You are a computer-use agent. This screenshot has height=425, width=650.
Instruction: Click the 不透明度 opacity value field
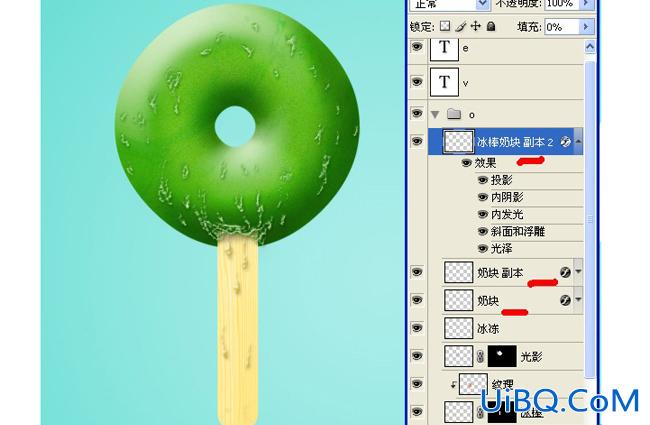[x=563, y=4]
